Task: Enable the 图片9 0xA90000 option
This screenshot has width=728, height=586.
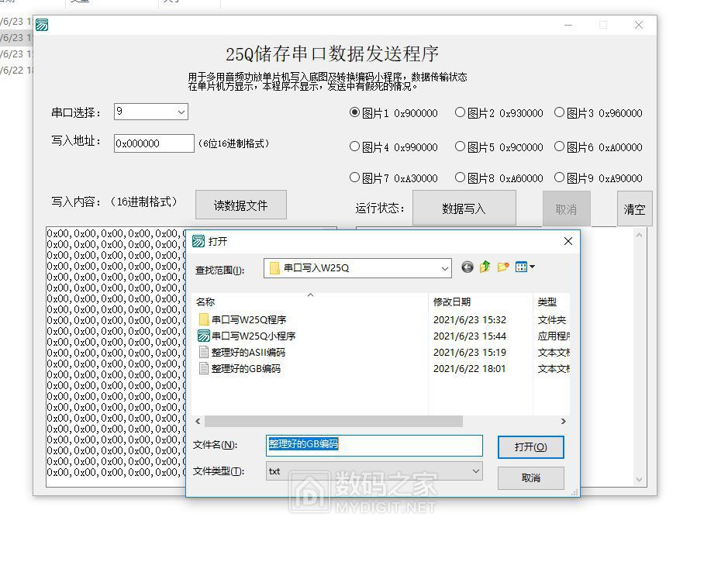Action: [x=560, y=178]
